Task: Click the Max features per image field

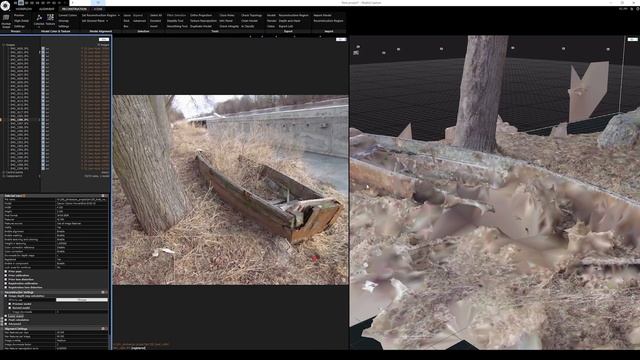Action: (82, 336)
